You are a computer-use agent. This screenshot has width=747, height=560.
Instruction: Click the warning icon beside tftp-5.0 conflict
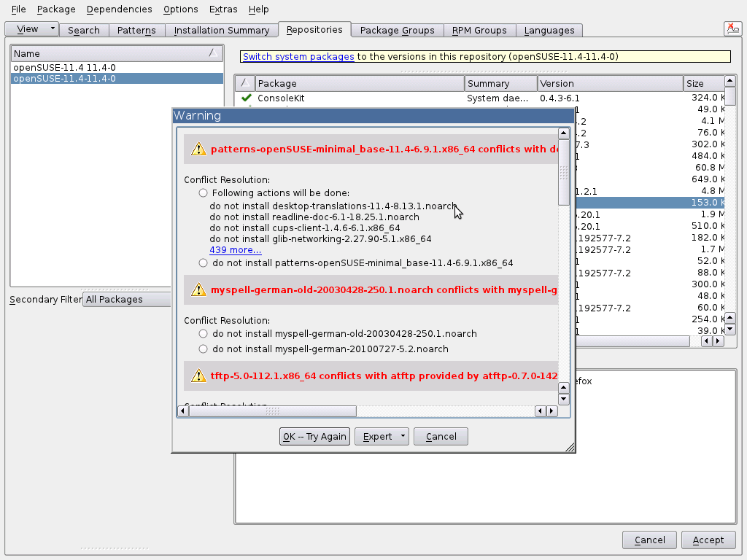pyautogui.click(x=198, y=376)
